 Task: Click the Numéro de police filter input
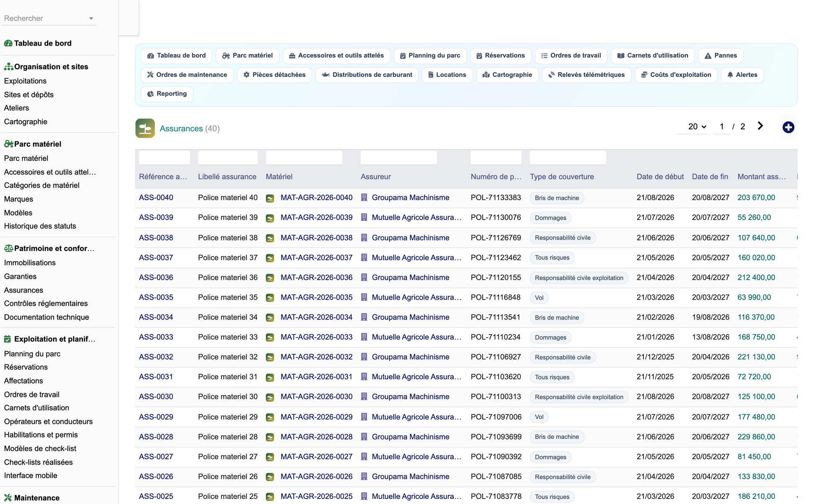pyautogui.click(x=496, y=157)
